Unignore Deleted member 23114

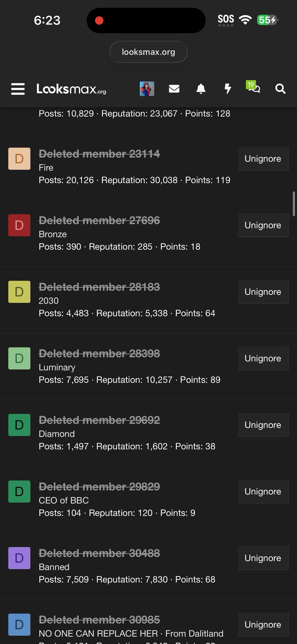[263, 159]
